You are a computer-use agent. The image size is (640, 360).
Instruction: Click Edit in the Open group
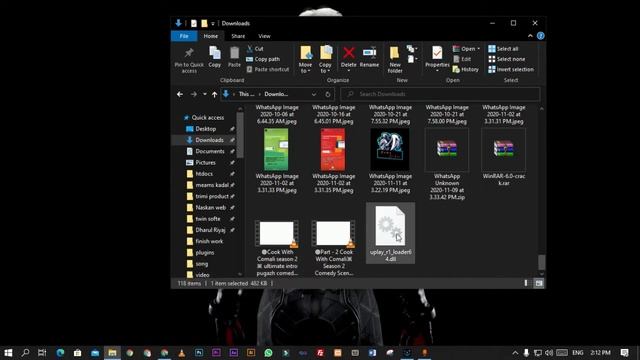(x=462, y=59)
